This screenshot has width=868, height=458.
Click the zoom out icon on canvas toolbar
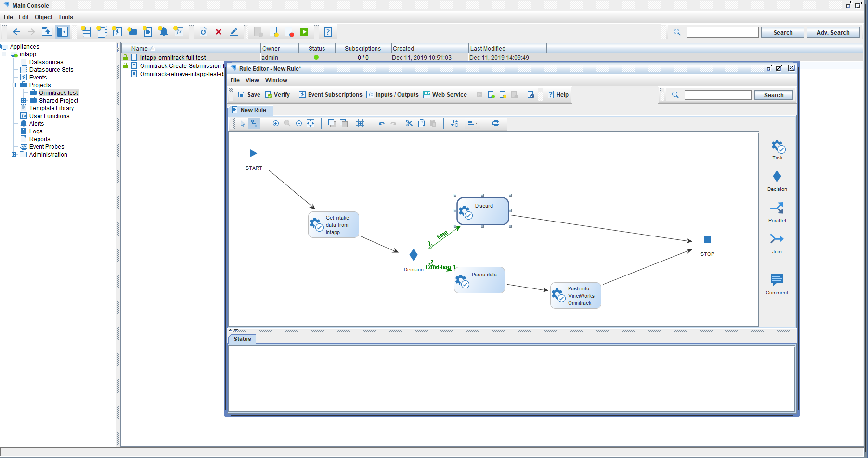[299, 123]
